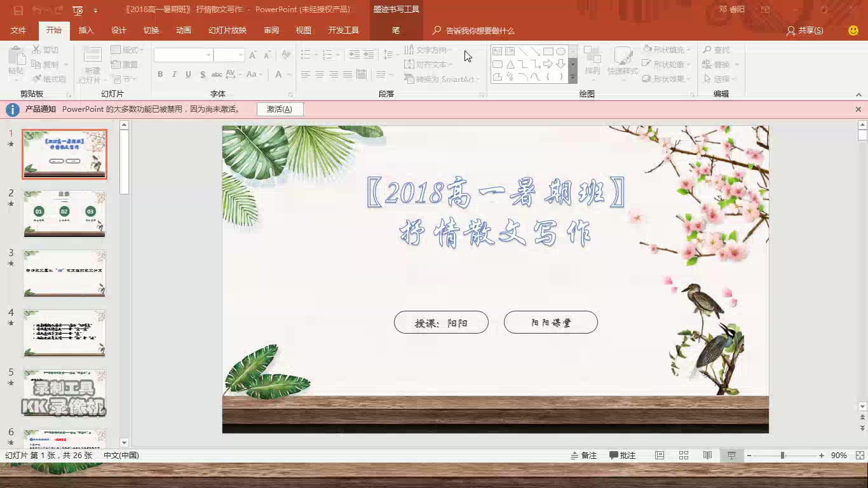Click the increase indent level icon
868x488 pixels.
tap(369, 55)
